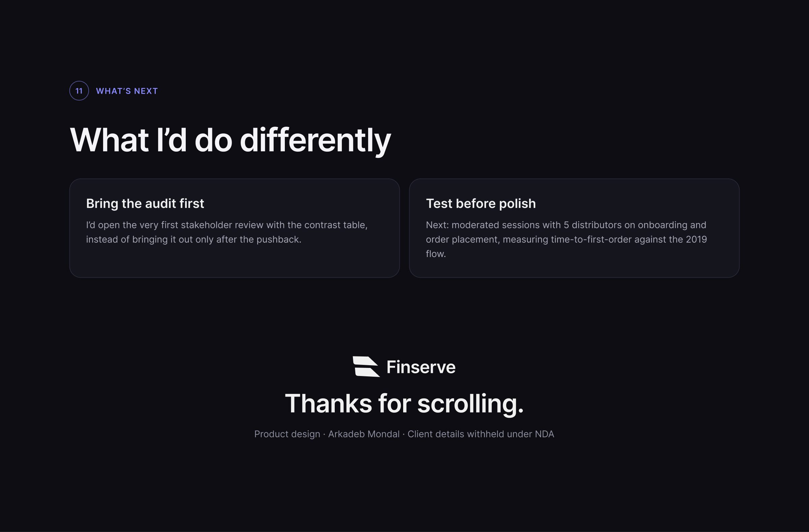Viewport: 809px width, 532px height.
Task: Click the Finserve wordmark text
Action: click(x=421, y=367)
